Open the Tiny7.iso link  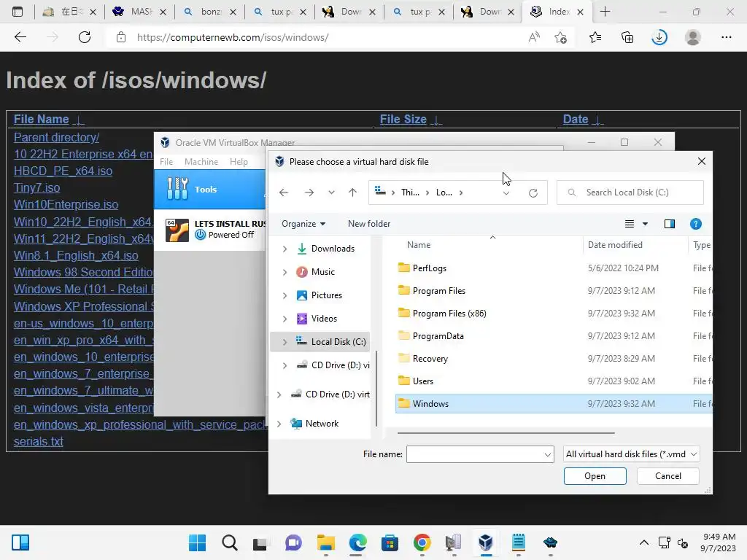(36, 187)
